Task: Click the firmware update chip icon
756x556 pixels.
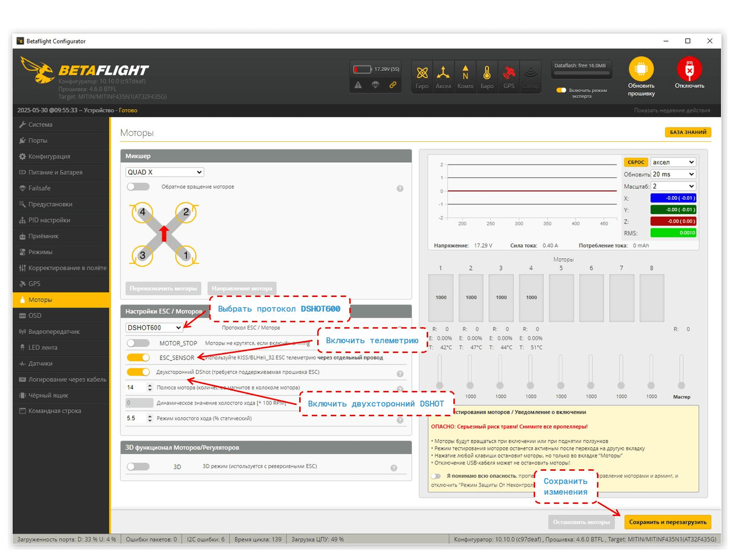Action: pyautogui.click(x=641, y=69)
